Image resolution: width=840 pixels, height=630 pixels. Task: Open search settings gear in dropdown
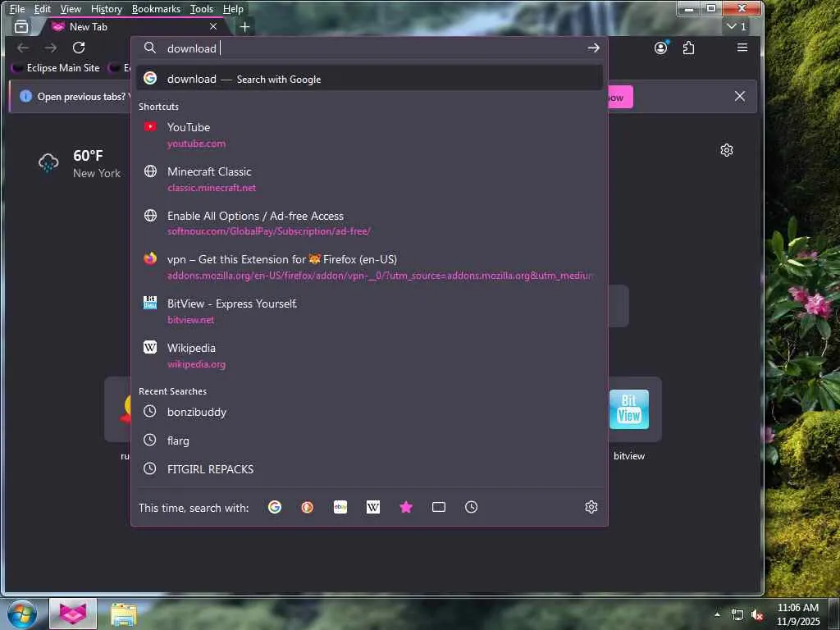[x=591, y=507]
